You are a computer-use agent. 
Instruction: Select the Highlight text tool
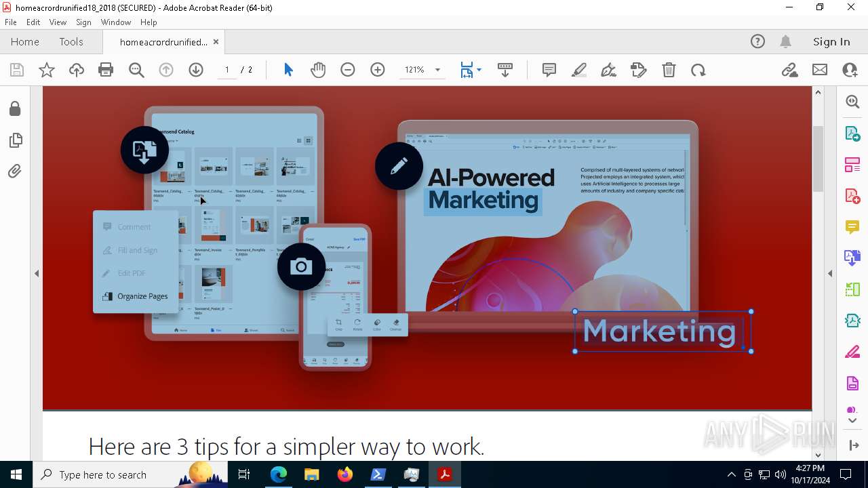click(579, 70)
